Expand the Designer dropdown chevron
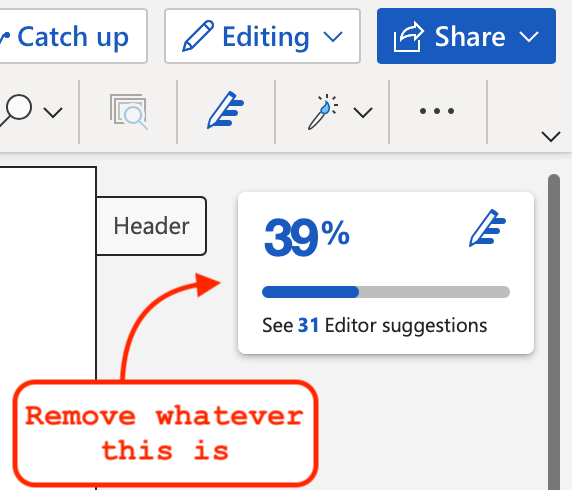The height and width of the screenshot is (490, 572). (363, 112)
